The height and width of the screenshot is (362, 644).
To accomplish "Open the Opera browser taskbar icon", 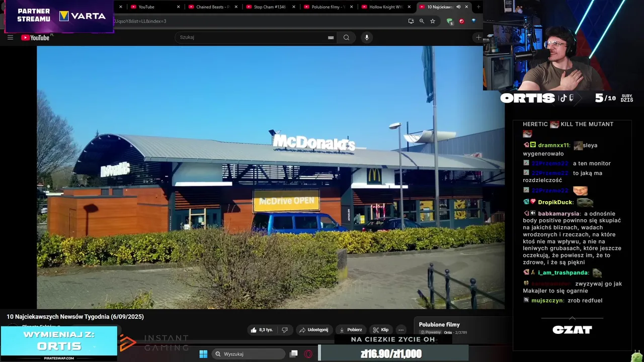I will tap(308, 354).
